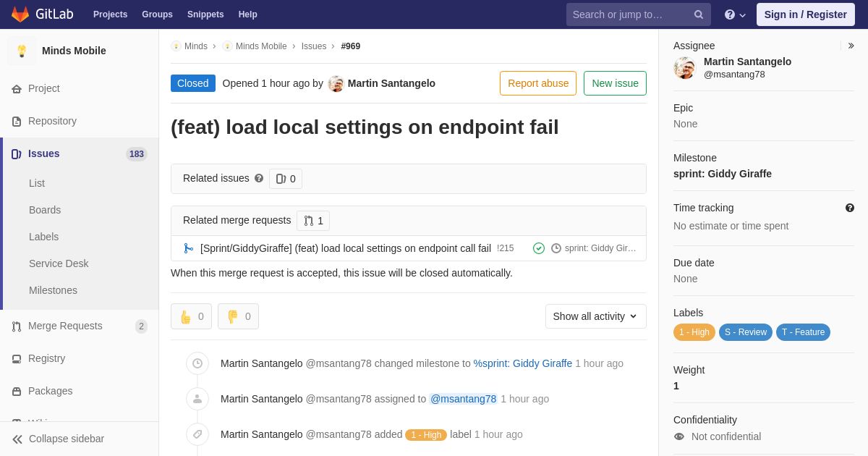Viewport: 868px width, 456px height.
Task: Open the Packages sidebar section
Action: [50, 391]
